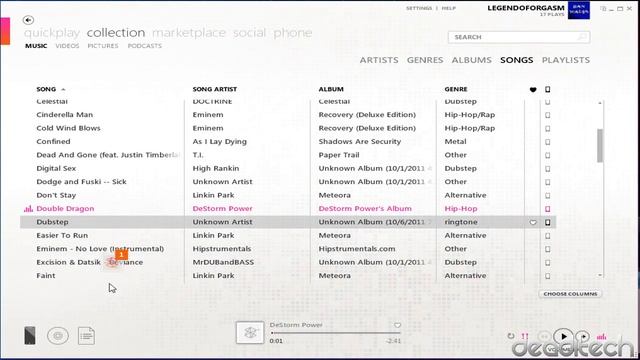The image size is (640, 360).
Task: Click the sync device icon on Easier To Run row
Action: pyautogui.click(x=548, y=236)
